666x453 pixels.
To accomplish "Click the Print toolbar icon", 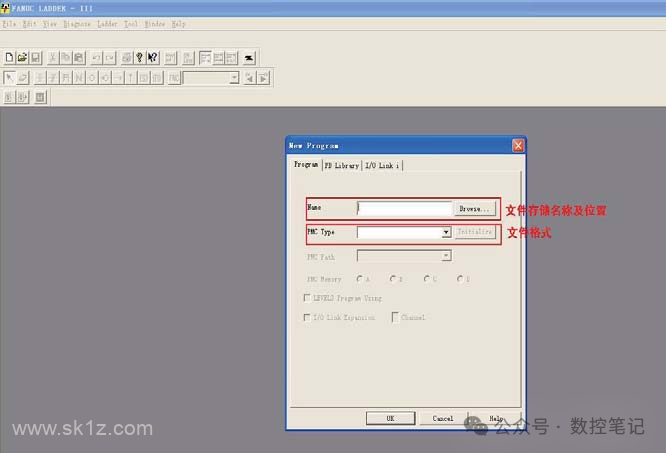I will pyautogui.click(x=127, y=57).
